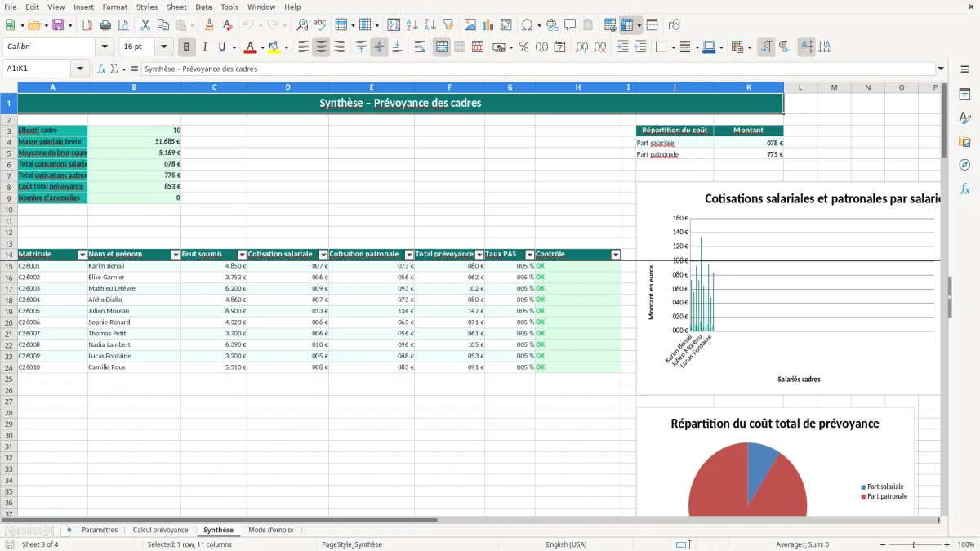Click the Open folder icon
This screenshot has height=551, width=980.
pos(33,25)
